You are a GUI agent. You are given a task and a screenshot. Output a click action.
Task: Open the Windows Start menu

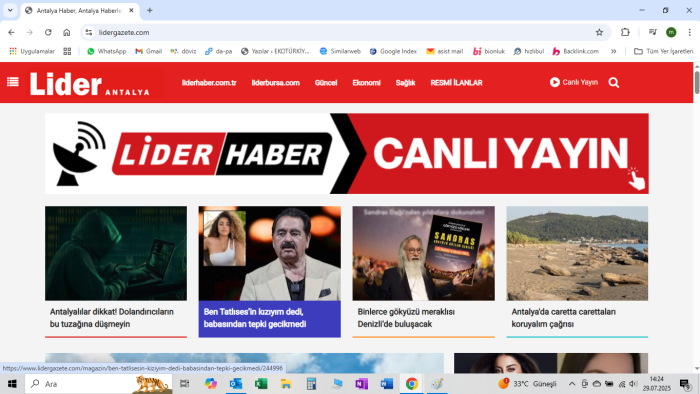[x=12, y=384]
